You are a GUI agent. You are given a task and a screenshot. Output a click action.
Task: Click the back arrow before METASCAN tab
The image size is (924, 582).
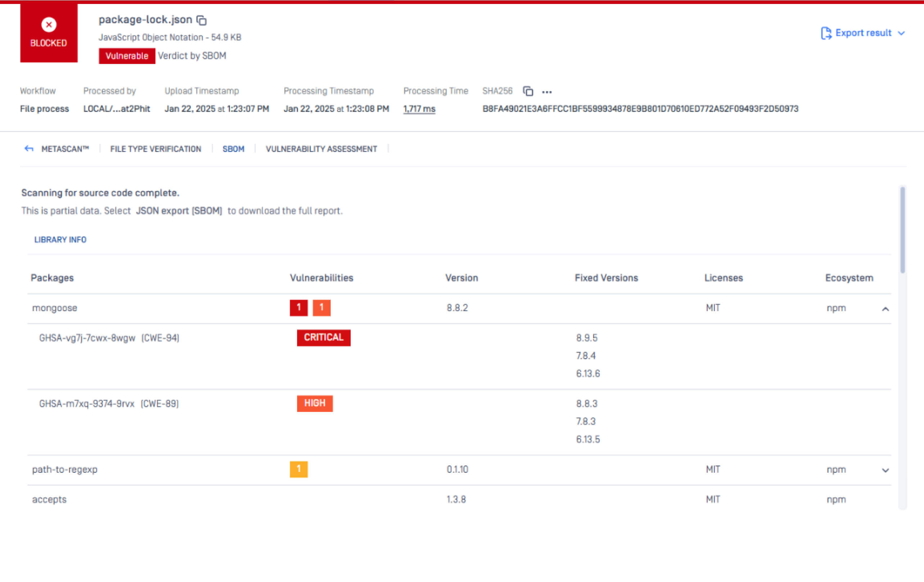(x=29, y=149)
